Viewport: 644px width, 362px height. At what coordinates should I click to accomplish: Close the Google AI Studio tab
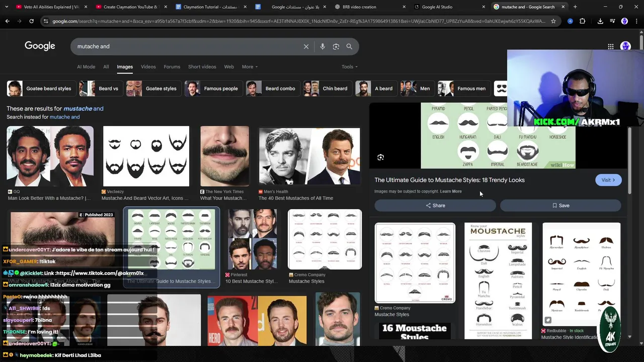pos(484,7)
